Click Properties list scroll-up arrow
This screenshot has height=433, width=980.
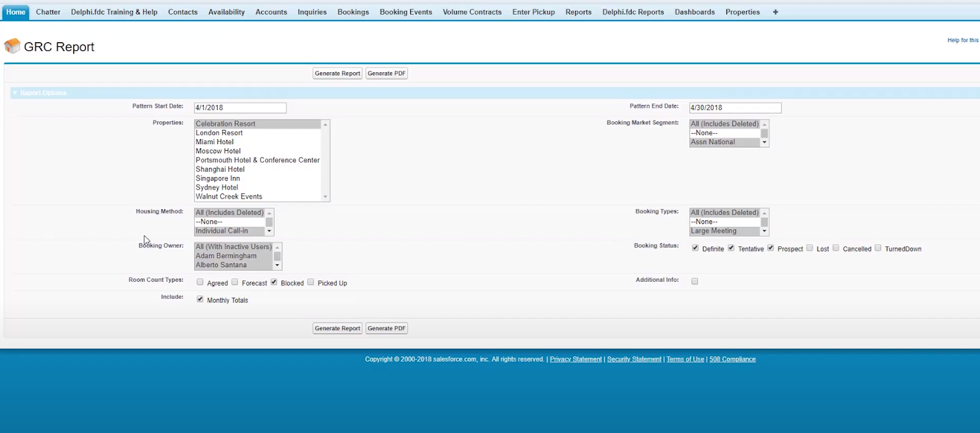(326, 124)
